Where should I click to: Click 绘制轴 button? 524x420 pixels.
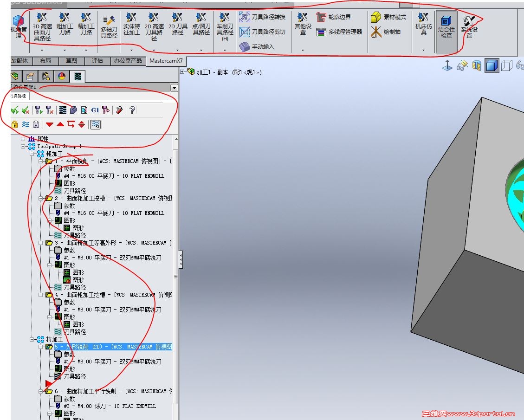[386, 32]
